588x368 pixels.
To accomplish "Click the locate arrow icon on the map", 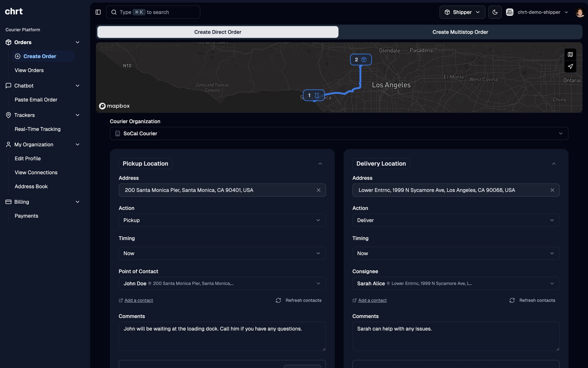I will [570, 67].
